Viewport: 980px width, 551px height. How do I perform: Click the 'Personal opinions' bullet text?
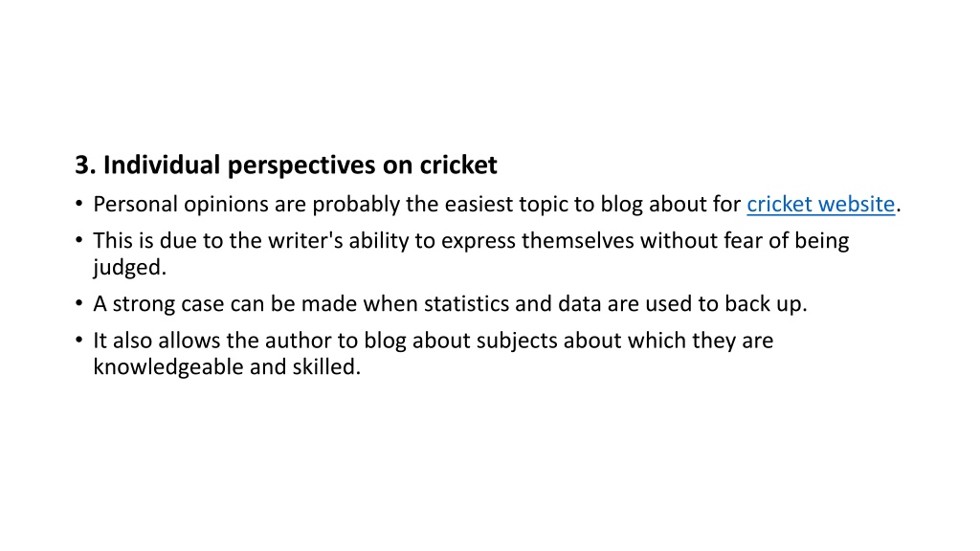[497, 205]
